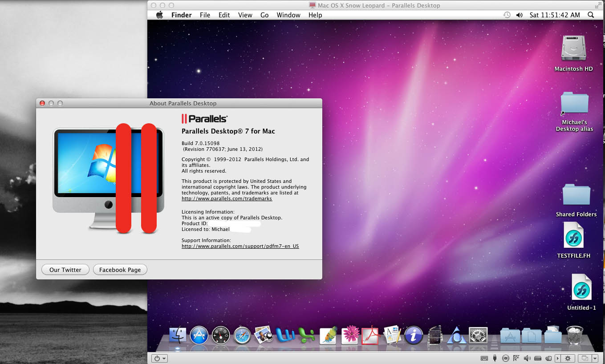The height and width of the screenshot is (364, 605).
Task: Select the Shared Folders desktop icon
Action: [576, 195]
